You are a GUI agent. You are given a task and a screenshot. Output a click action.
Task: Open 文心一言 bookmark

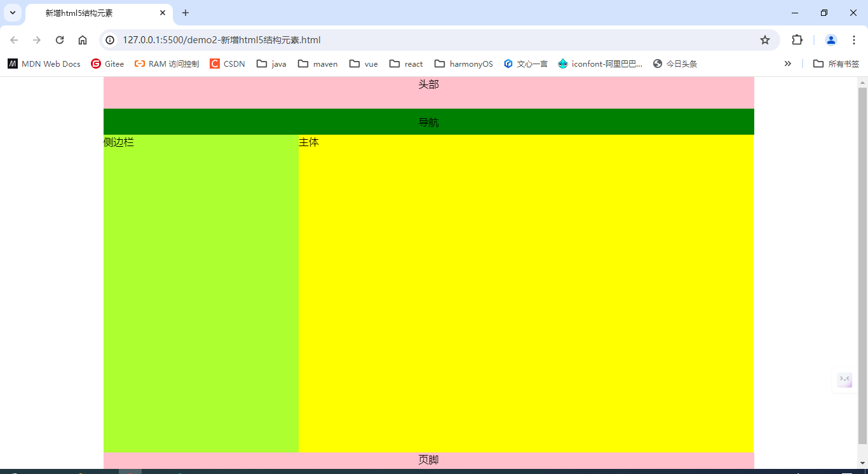coord(526,64)
